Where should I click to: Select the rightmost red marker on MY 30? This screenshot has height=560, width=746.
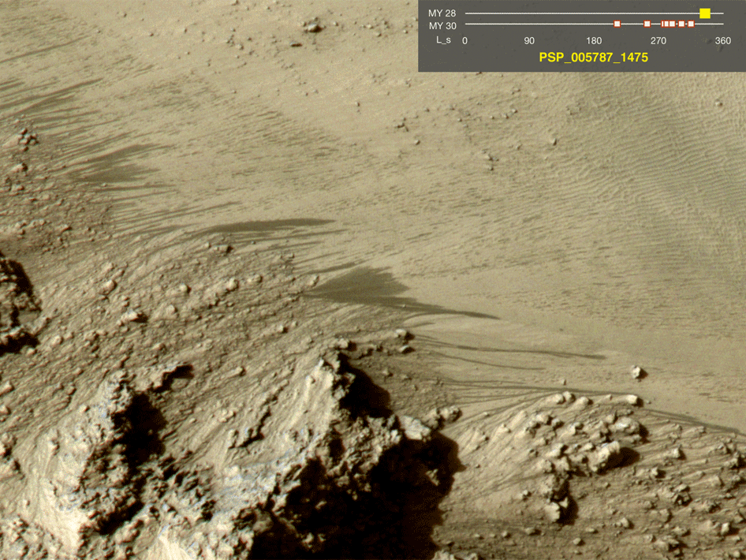[x=691, y=24]
